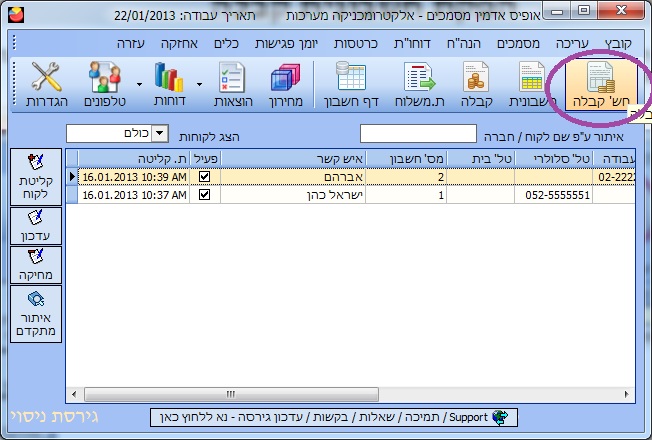Expand the טלפונים toolbar dropdown arrow
Screen dimensions: 652x440
coord(139,84)
